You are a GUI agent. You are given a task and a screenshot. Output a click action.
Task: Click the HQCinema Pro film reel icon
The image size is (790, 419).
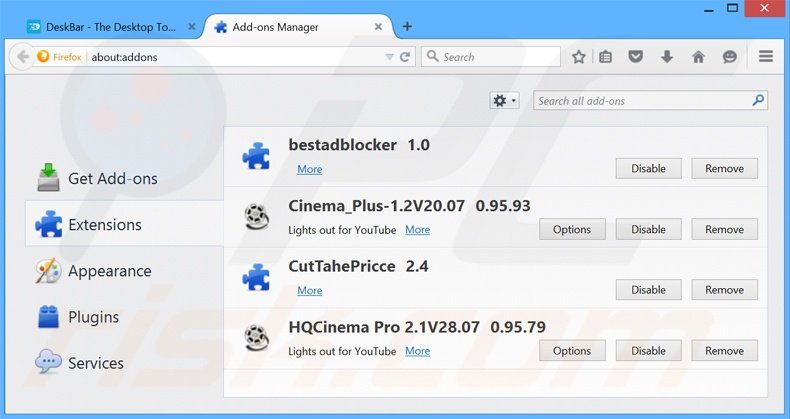point(256,337)
